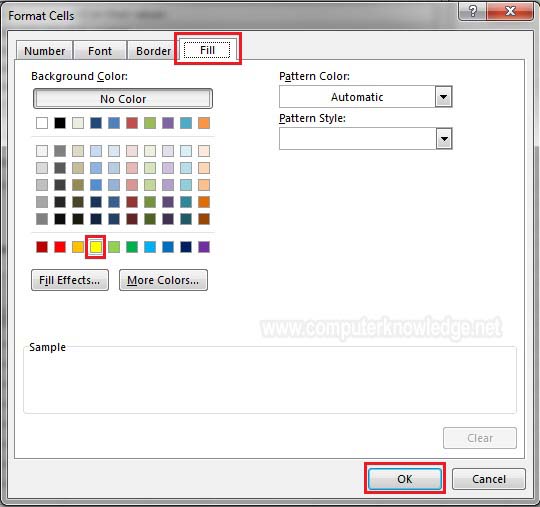Screen dimensions: 540x507
Task: Open the Border tab
Action: pos(153,51)
